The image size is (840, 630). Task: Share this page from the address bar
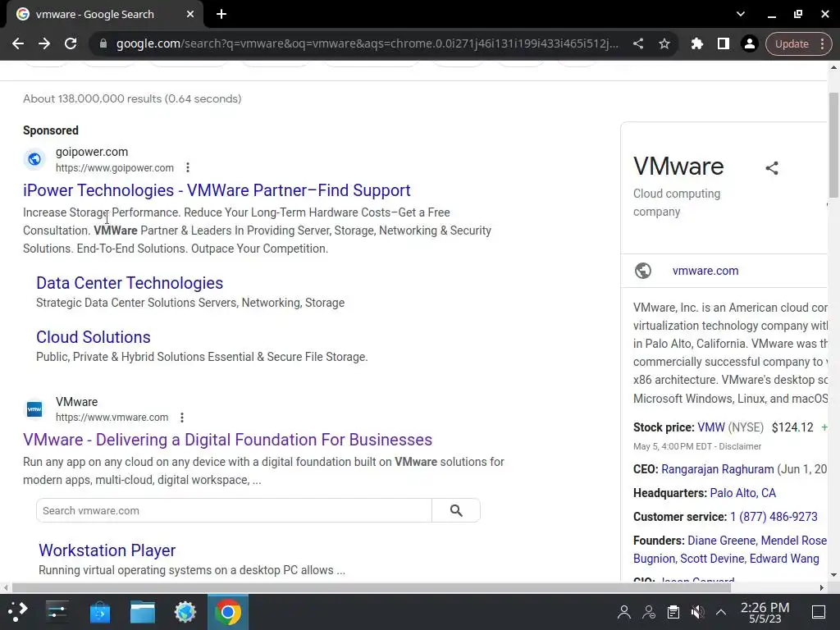(637, 44)
